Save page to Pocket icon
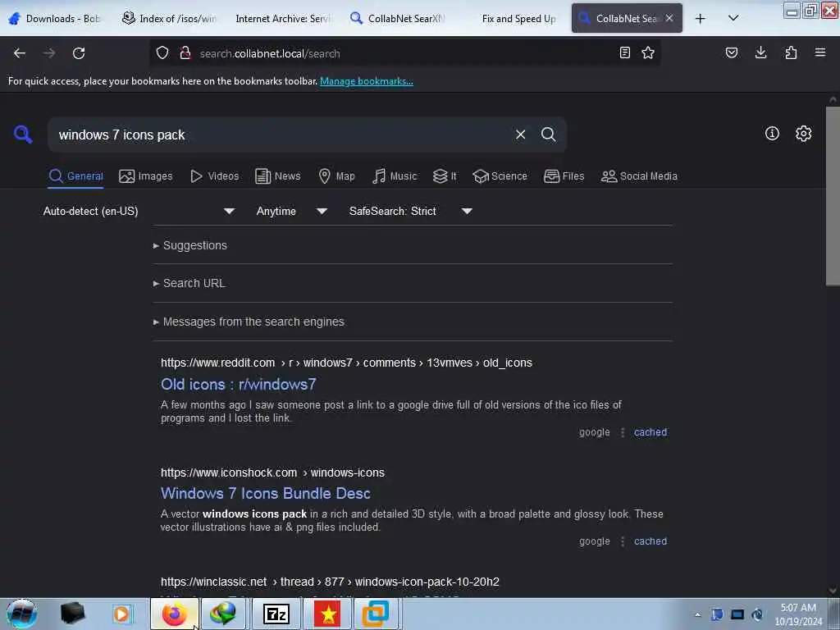The image size is (840, 630). 732,52
